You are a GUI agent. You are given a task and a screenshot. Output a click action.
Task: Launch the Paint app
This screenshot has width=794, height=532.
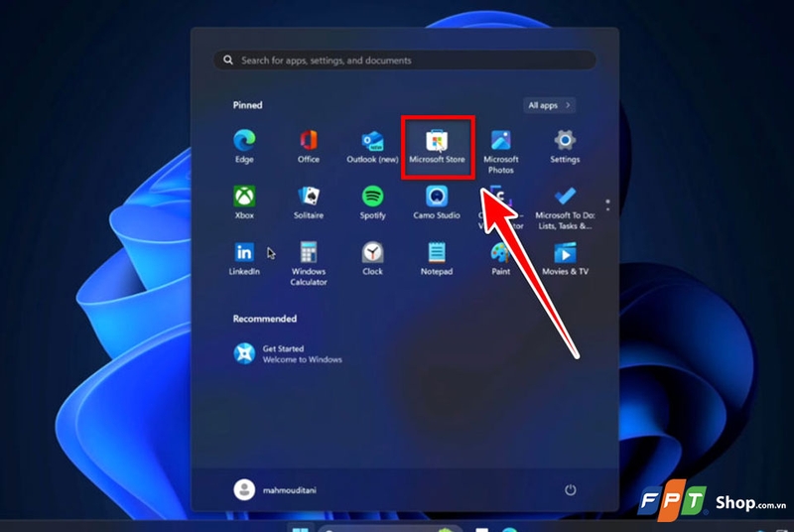pyautogui.click(x=501, y=258)
